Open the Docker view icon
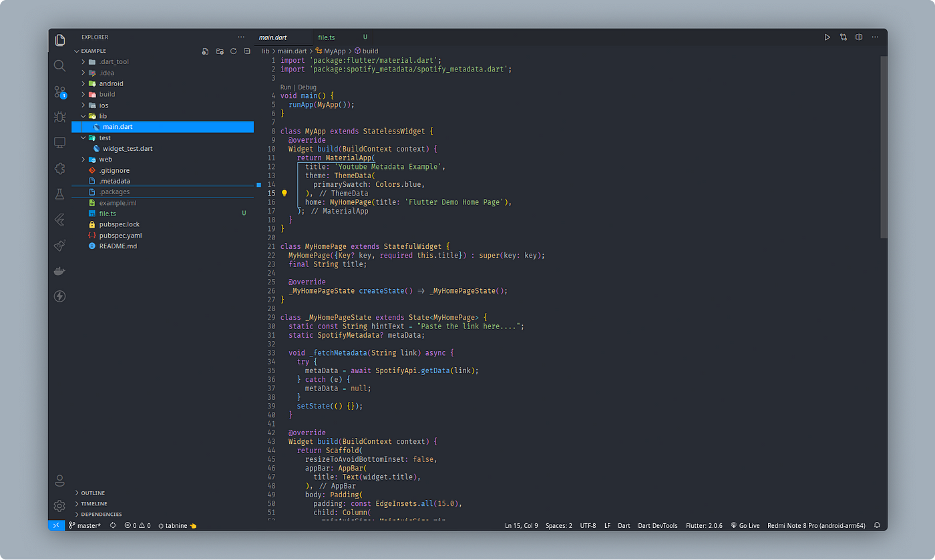This screenshot has width=935, height=560. [x=59, y=271]
